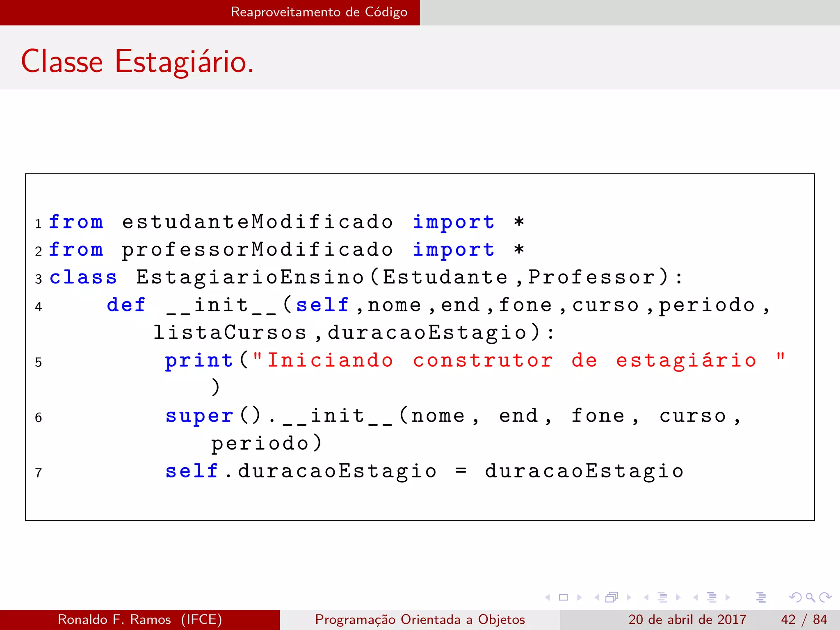Click the slide title 'Classe Estagiário.'
Image resolution: width=840 pixels, height=630 pixels.
[137, 62]
